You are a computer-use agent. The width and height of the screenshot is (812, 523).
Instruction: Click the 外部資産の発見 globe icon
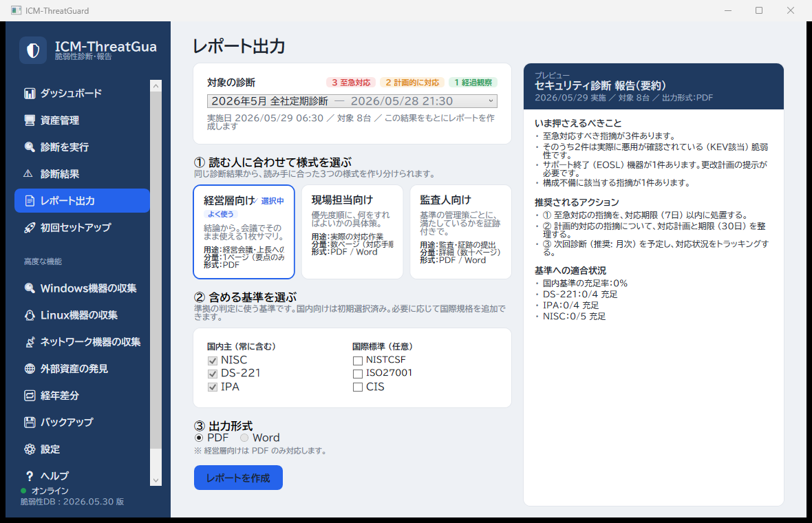tap(30, 369)
